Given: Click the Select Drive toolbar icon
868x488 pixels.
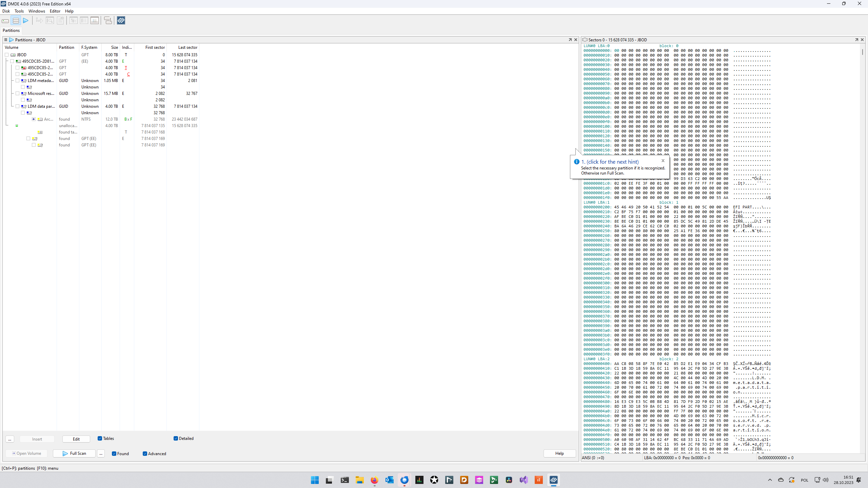Looking at the screenshot, I should [x=5, y=21].
